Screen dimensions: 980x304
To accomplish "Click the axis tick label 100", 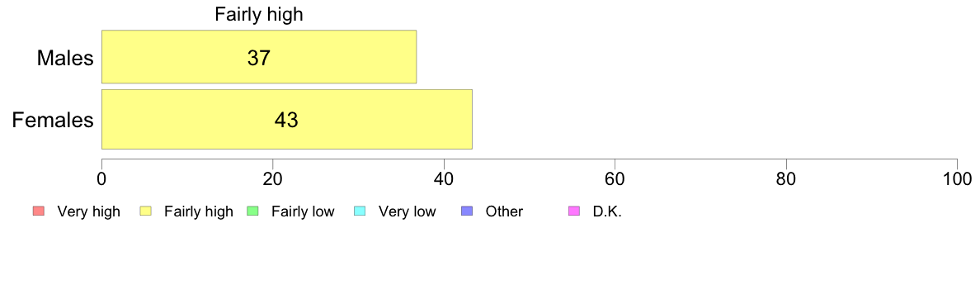I will 958,178.
